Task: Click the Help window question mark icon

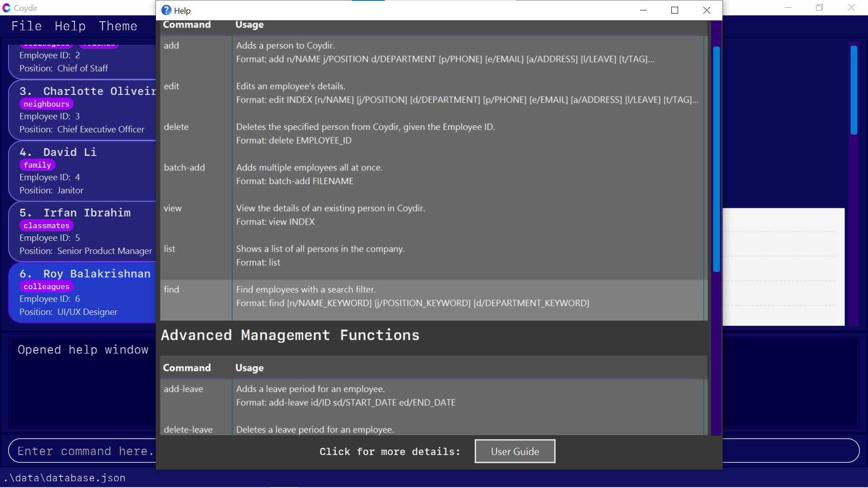Action: click(166, 10)
